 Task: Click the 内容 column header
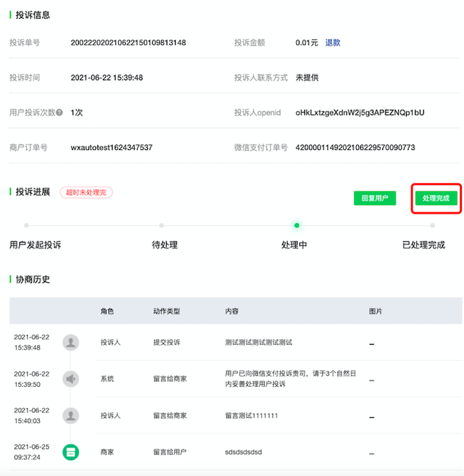(231, 311)
